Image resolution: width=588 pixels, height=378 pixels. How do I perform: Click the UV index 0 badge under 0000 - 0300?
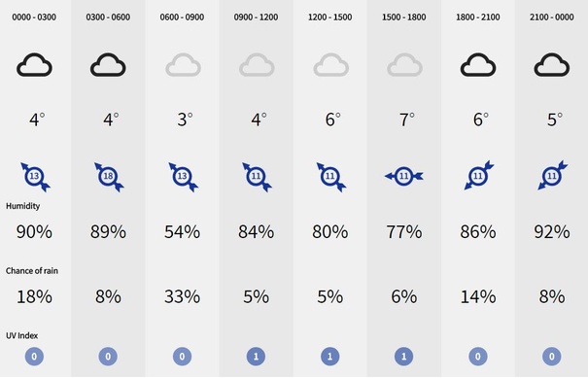point(34,357)
